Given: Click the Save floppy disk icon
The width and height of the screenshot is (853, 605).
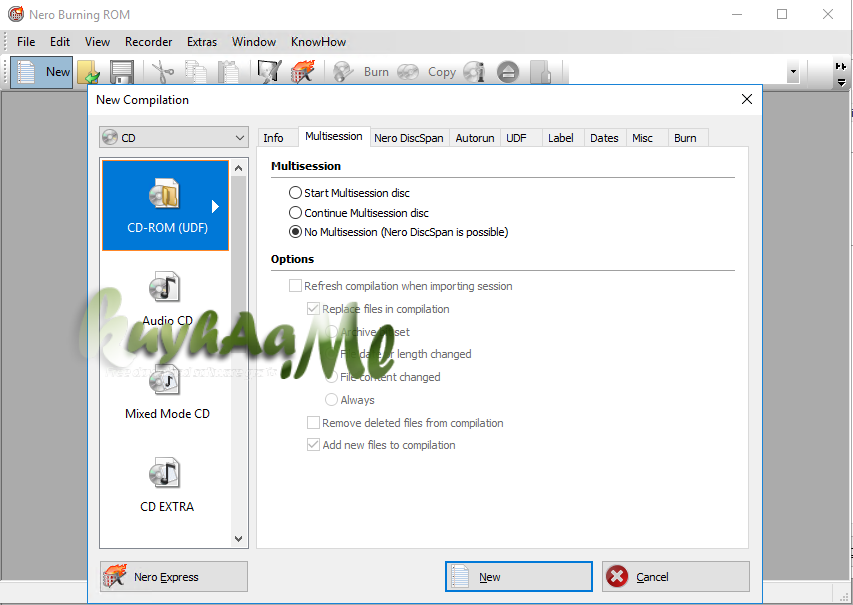Looking at the screenshot, I should [x=122, y=72].
